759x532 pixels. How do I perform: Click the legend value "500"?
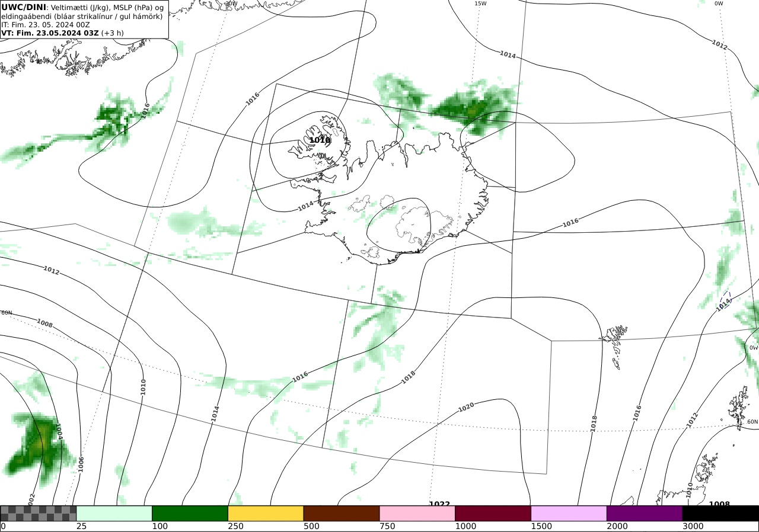311,526
